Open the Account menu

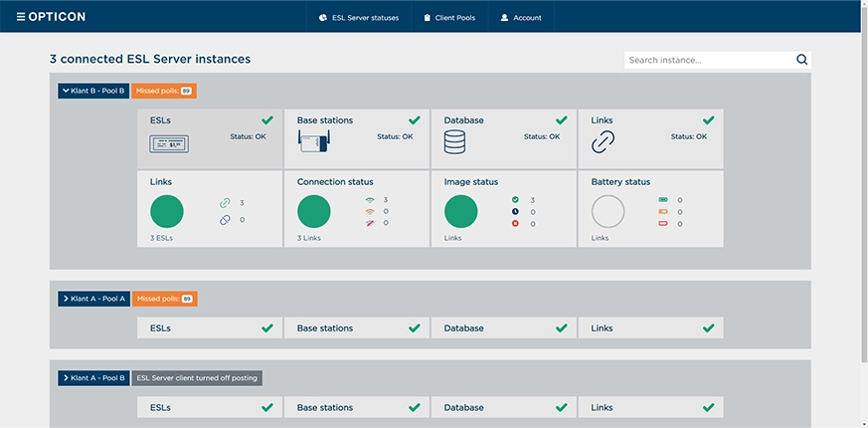point(521,18)
